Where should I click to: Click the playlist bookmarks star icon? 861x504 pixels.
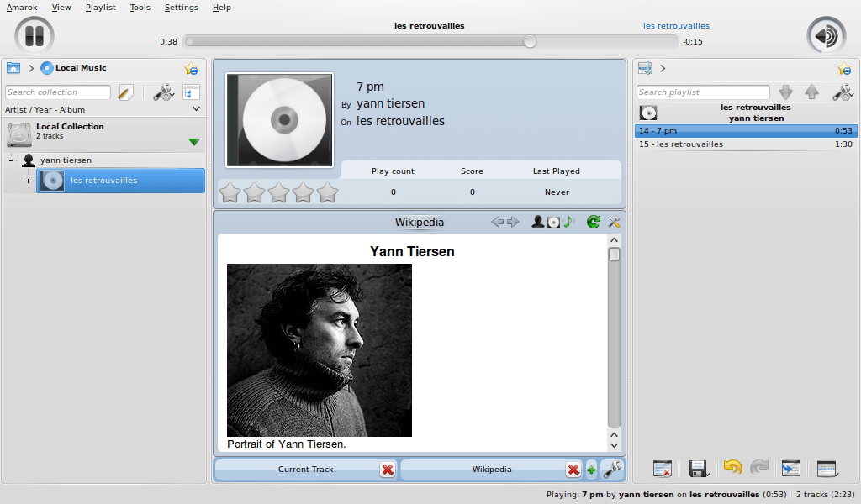click(844, 69)
